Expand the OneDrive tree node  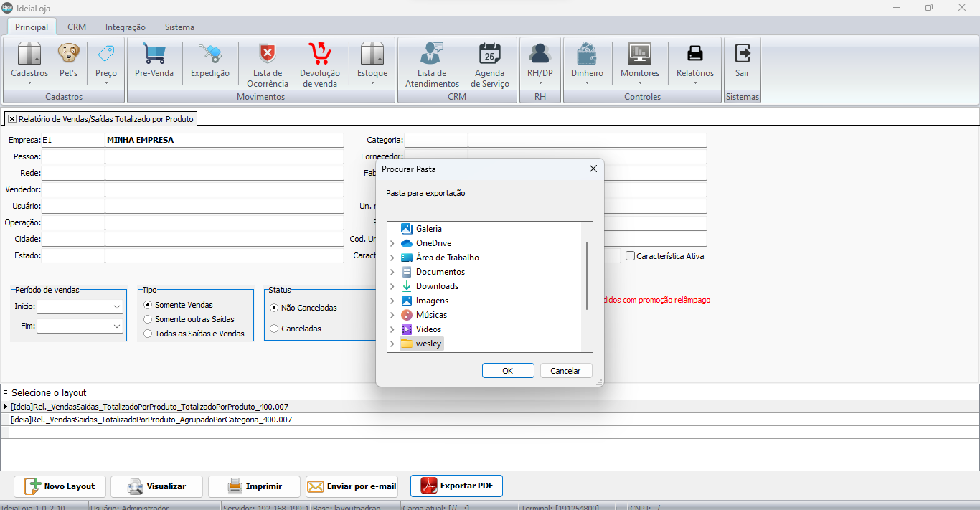[x=392, y=243]
